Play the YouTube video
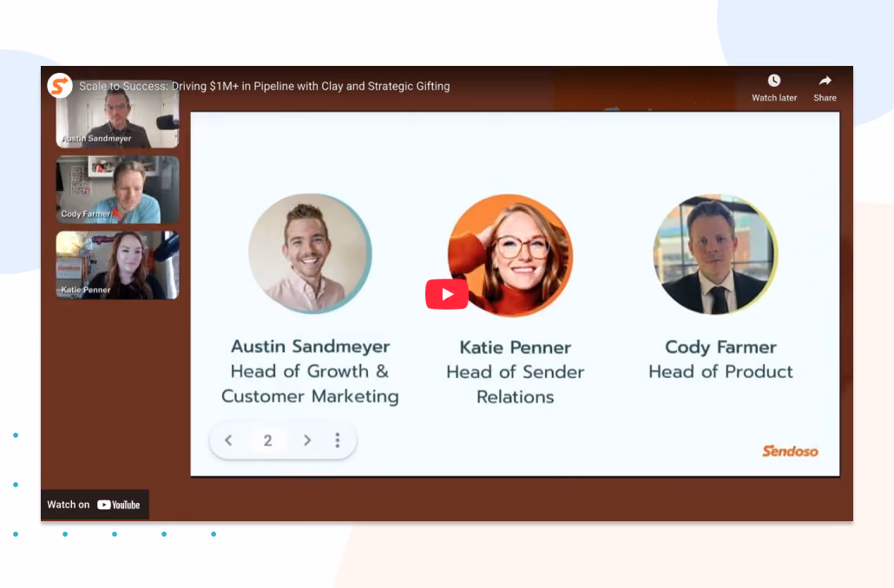The width and height of the screenshot is (894, 588). 446,294
